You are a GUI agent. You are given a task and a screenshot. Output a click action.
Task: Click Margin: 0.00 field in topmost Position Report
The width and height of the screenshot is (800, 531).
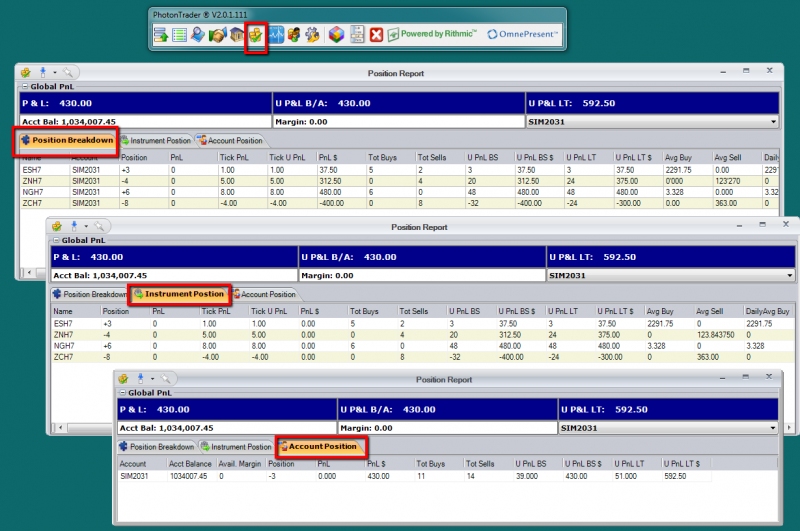398,122
